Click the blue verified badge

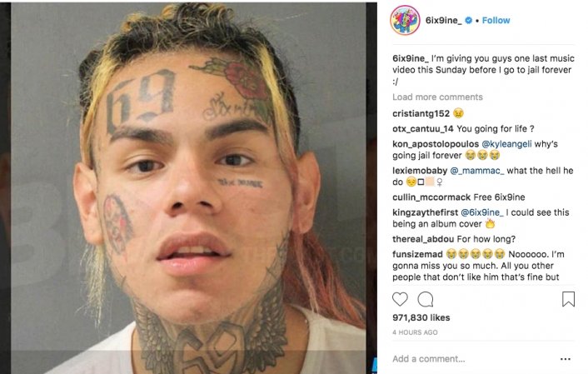[x=468, y=20]
